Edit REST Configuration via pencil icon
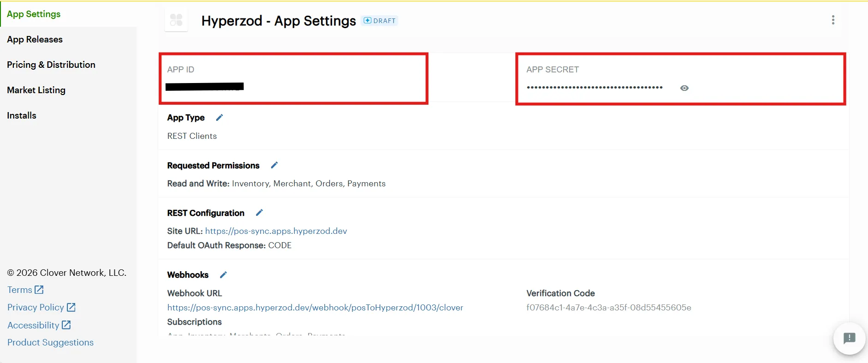This screenshot has width=868, height=363. (x=259, y=213)
